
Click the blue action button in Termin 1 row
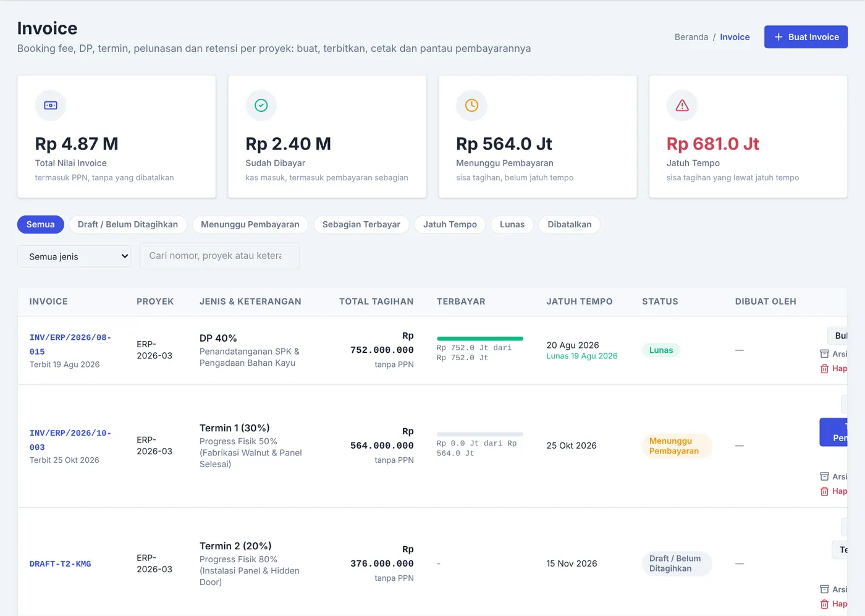(x=833, y=432)
